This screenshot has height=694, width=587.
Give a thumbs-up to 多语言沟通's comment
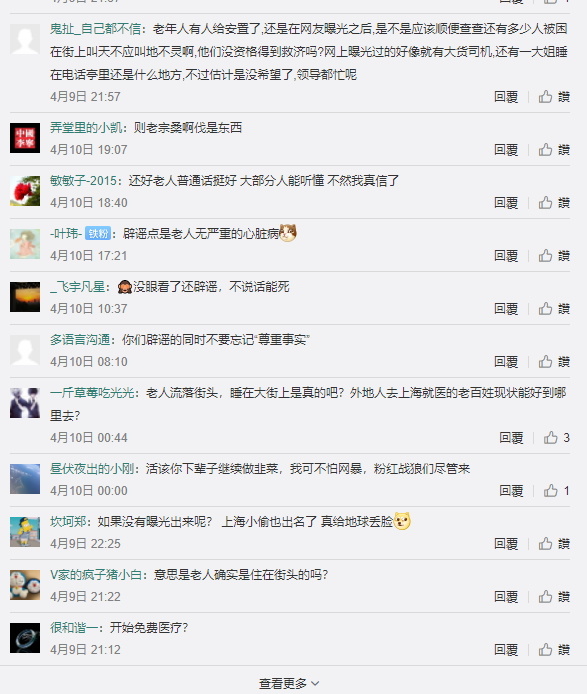point(554,362)
